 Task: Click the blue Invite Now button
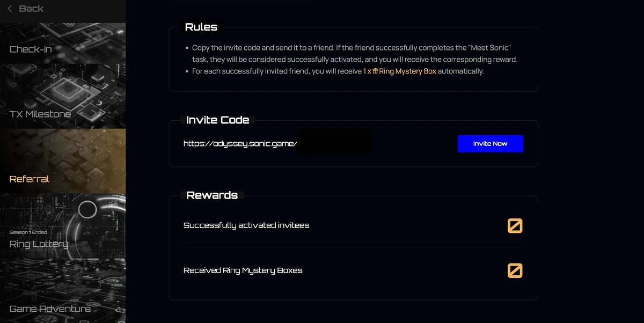490,144
